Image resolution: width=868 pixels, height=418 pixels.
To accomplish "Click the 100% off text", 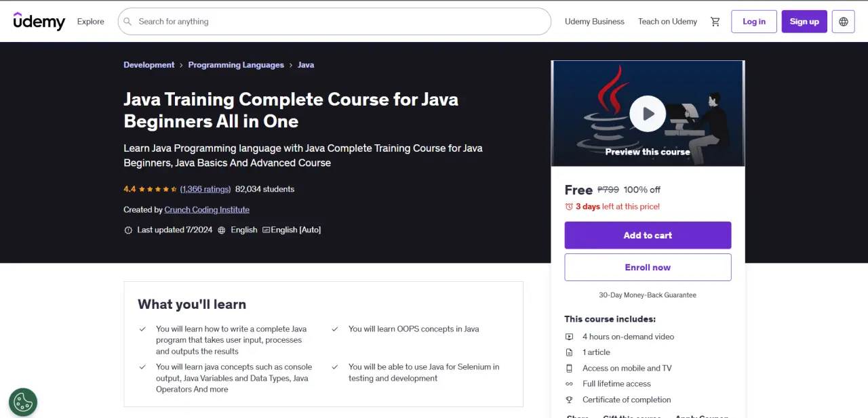I will click(642, 190).
